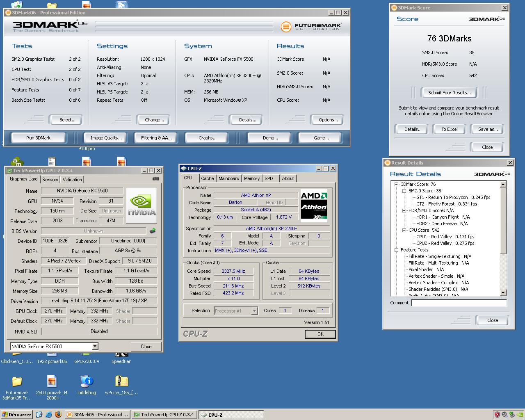Open the Memory tab in CPU-Z
The width and height of the screenshot is (525, 420).
[252, 178]
